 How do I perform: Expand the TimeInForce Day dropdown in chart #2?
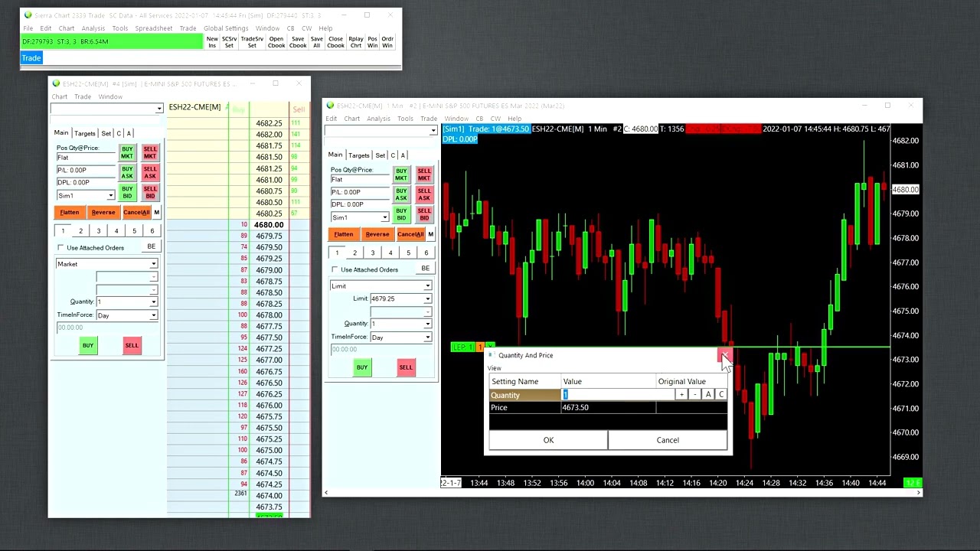coord(427,337)
